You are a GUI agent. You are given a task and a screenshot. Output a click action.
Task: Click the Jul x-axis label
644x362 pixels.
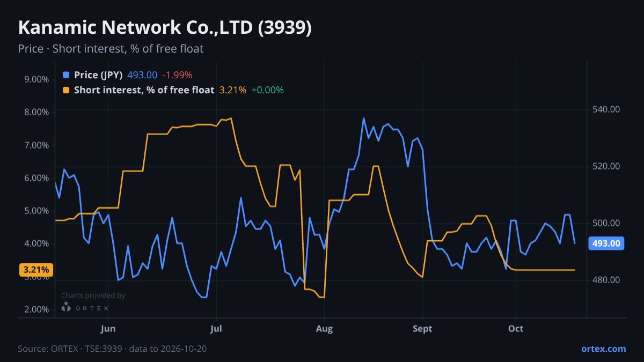216,328
